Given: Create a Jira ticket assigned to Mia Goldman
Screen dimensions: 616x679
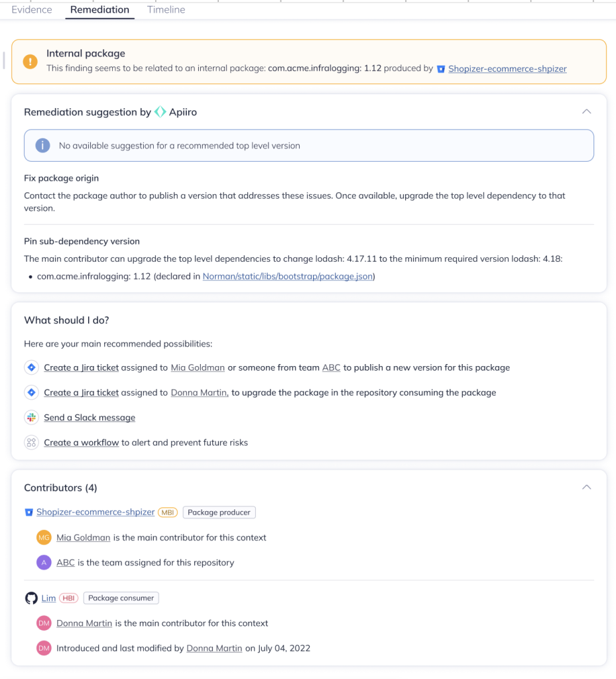Looking at the screenshot, I should (82, 367).
